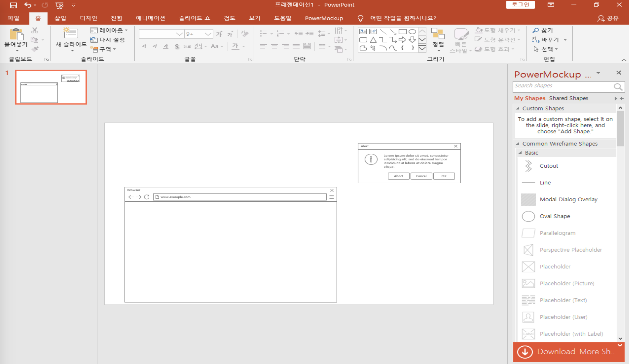Screen dimensions: 629x364
Task: Click the New Slide icon
Action: coord(71,34)
